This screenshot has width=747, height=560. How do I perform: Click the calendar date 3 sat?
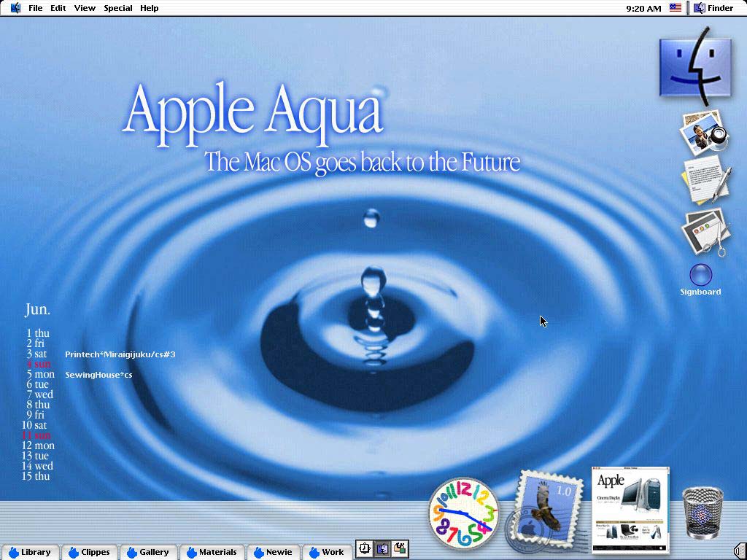[x=36, y=354]
